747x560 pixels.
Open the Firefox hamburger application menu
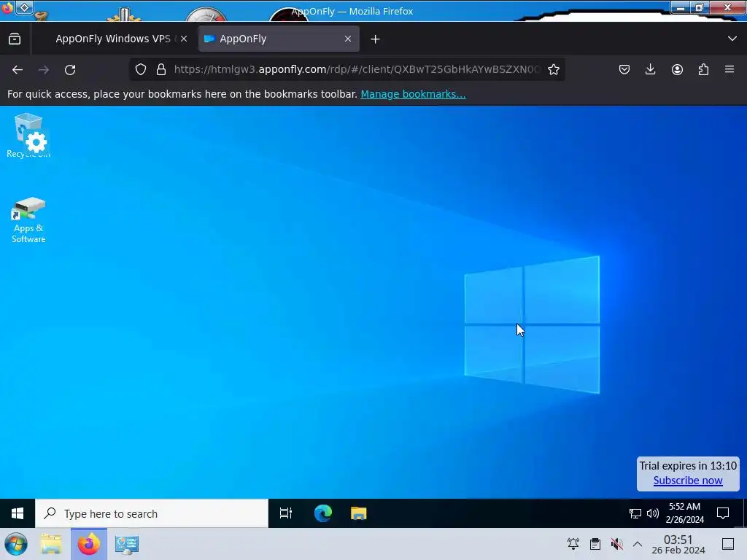tap(729, 69)
